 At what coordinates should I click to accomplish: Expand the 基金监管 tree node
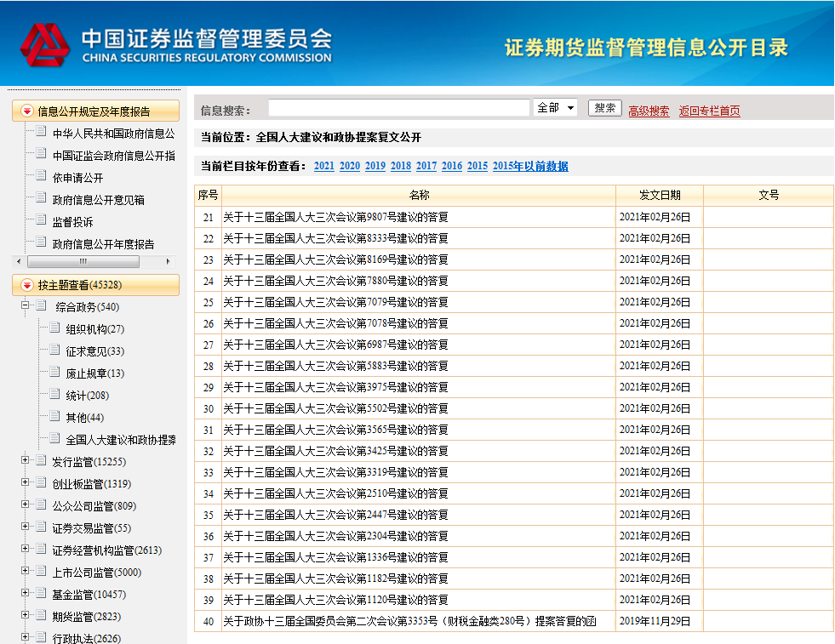tap(25, 592)
